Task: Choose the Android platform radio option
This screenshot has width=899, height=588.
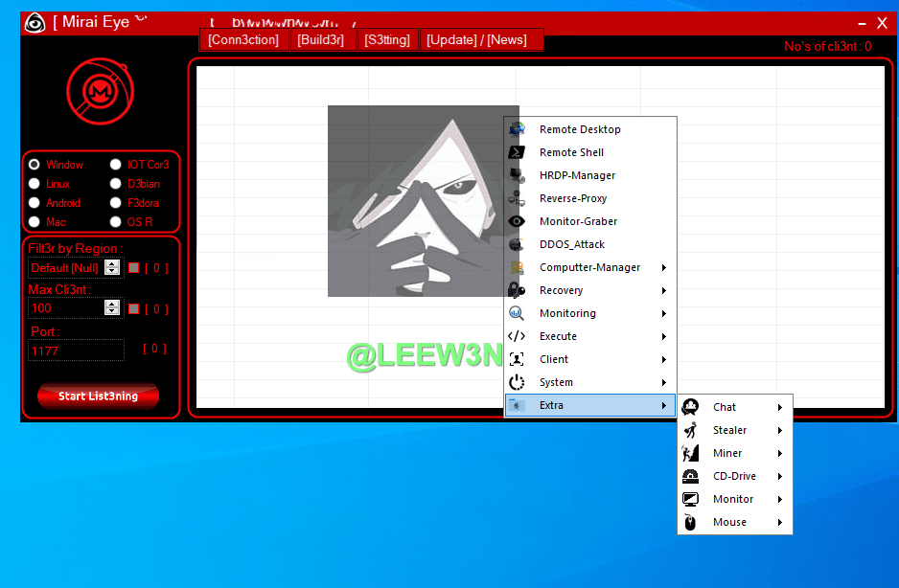Action: pyautogui.click(x=35, y=203)
